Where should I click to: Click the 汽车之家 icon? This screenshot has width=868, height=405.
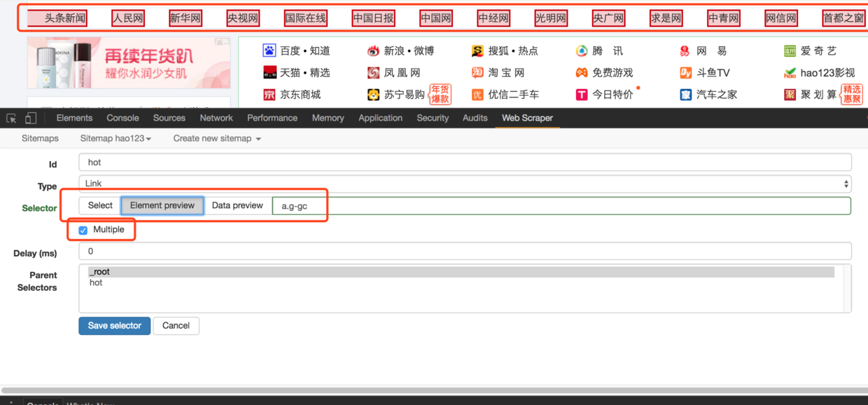pos(686,94)
